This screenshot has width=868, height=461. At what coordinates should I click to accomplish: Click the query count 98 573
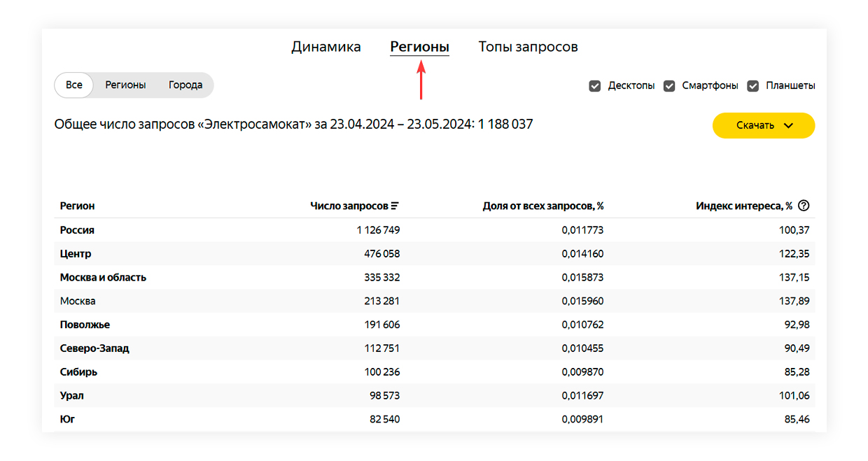[x=384, y=396]
